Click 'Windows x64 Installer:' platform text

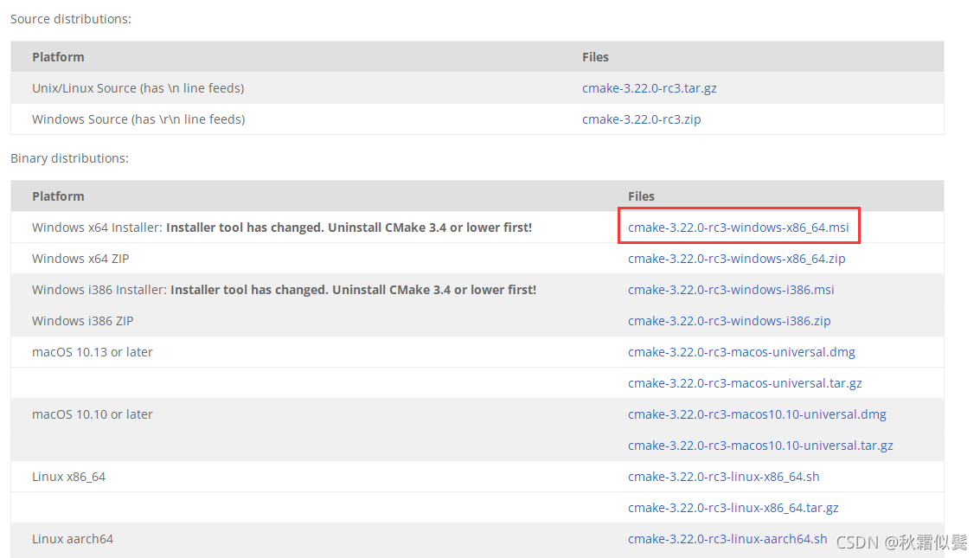click(97, 228)
